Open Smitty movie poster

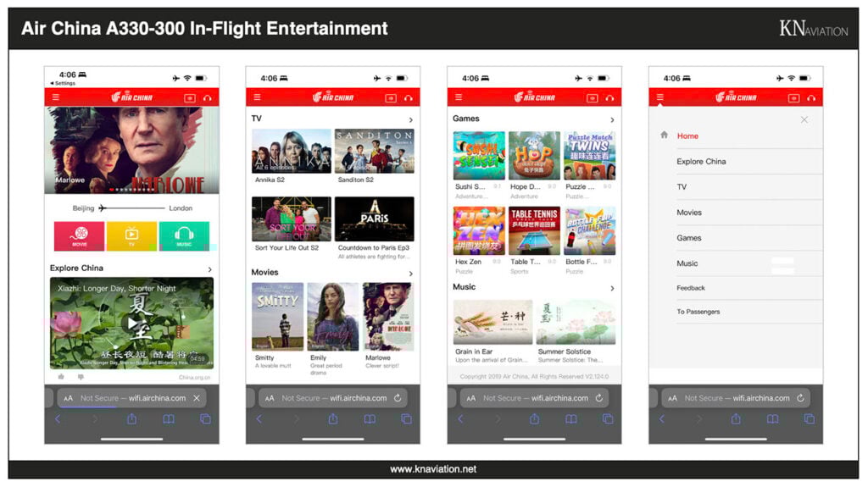click(277, 317)
